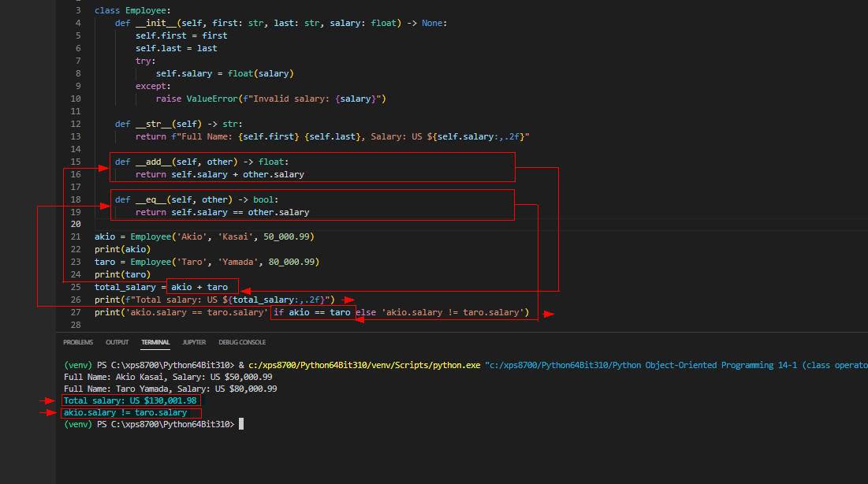Click the 'except:' statement line
The image size is (868, 484).
[153, 87]
